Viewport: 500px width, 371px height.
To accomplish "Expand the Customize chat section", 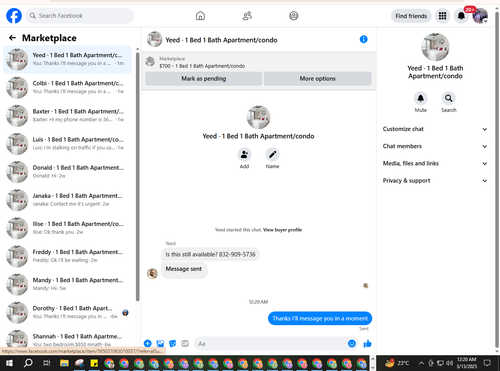I will click(435, 129).
